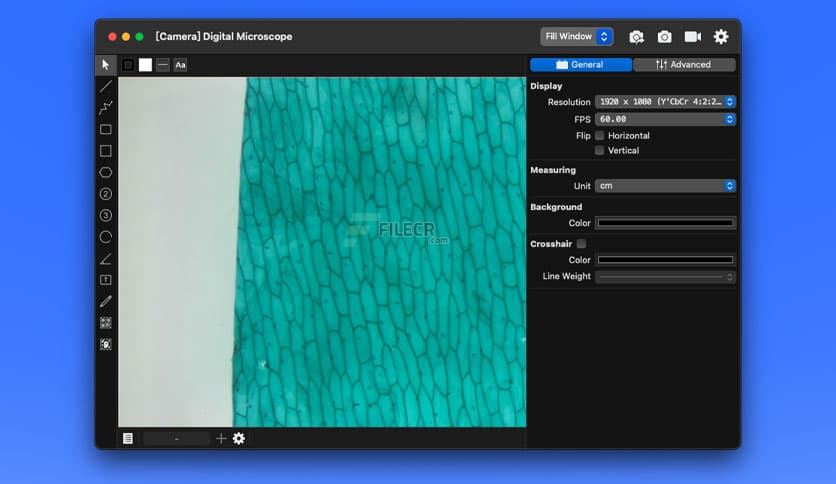Image resolution: width=836 pixels, height=484 pixels.
Task: Open the Background color swatch
Action: click(665, 223)
